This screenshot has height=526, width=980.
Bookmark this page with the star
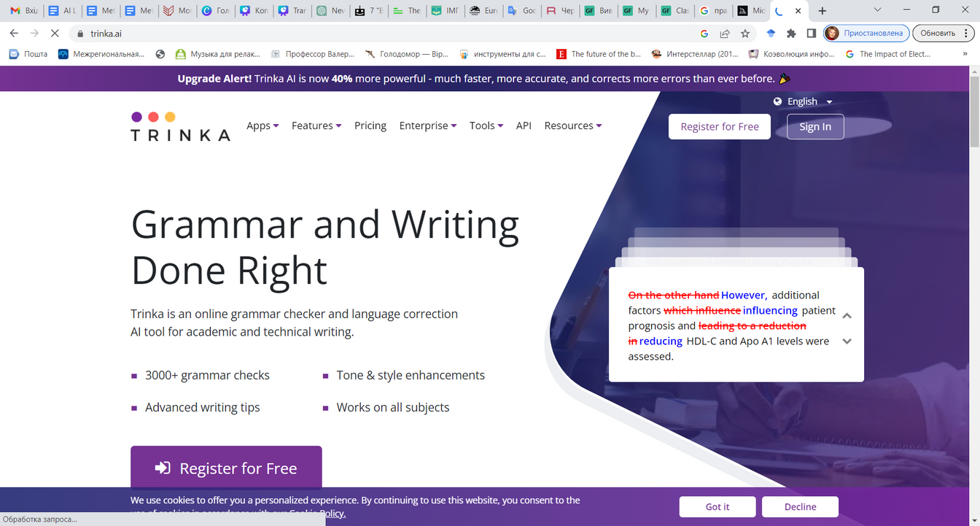tap(745, 34)
